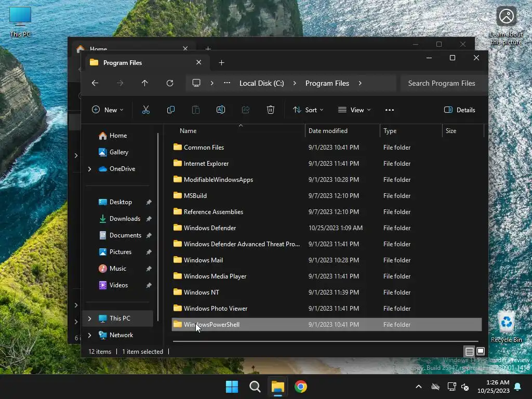Expand OneDrive in navigation pane

click(89, 169)
